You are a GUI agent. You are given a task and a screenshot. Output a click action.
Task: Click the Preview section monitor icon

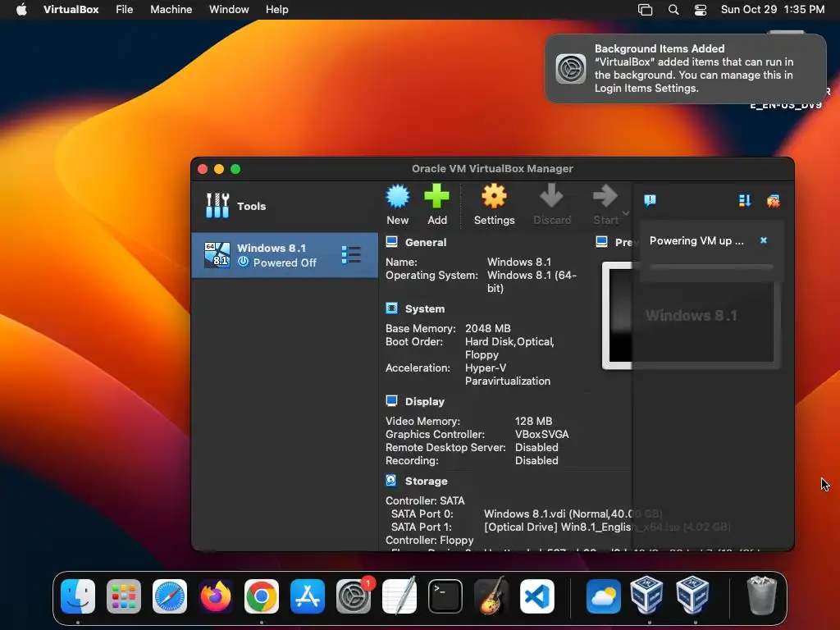601,242
